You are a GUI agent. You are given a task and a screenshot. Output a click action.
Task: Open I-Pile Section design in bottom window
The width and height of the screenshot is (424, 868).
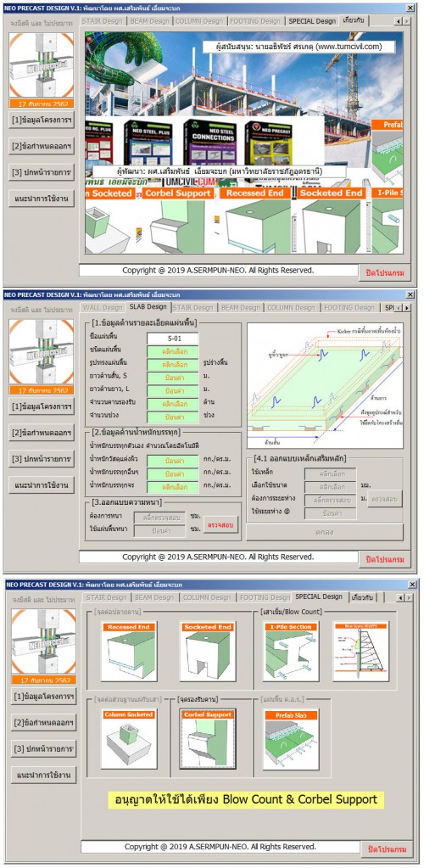point(290,651)
